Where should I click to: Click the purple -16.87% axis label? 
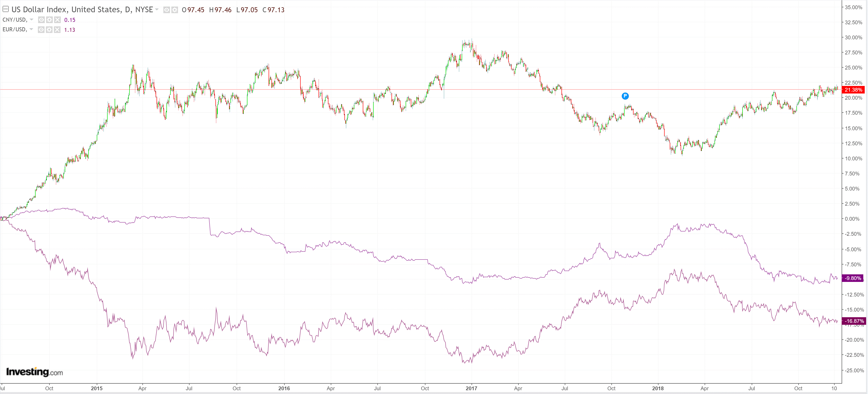853,321
